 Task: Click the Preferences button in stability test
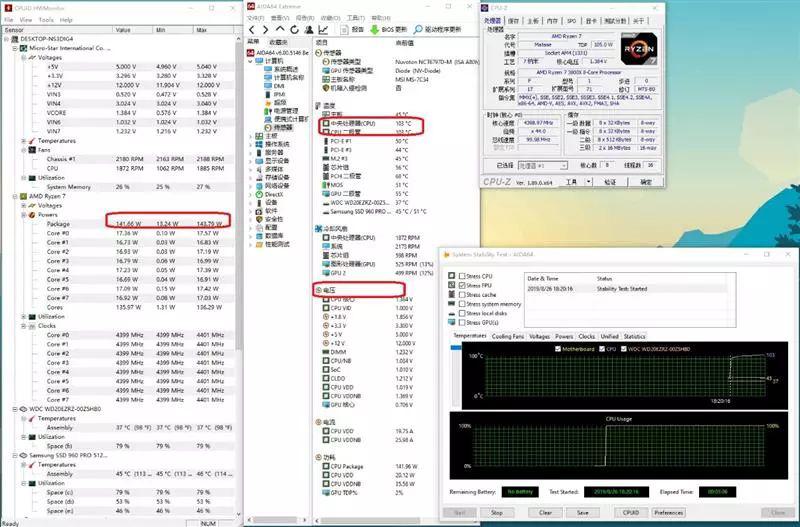click(668, 513)
